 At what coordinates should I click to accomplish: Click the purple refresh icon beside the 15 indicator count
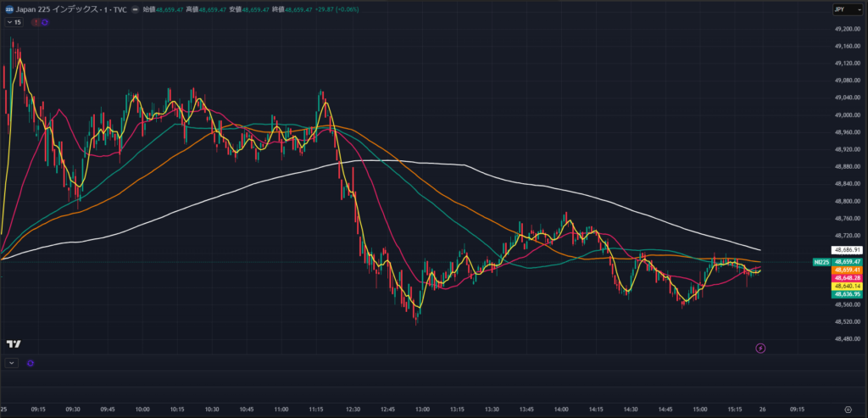(x=45, y=22)
